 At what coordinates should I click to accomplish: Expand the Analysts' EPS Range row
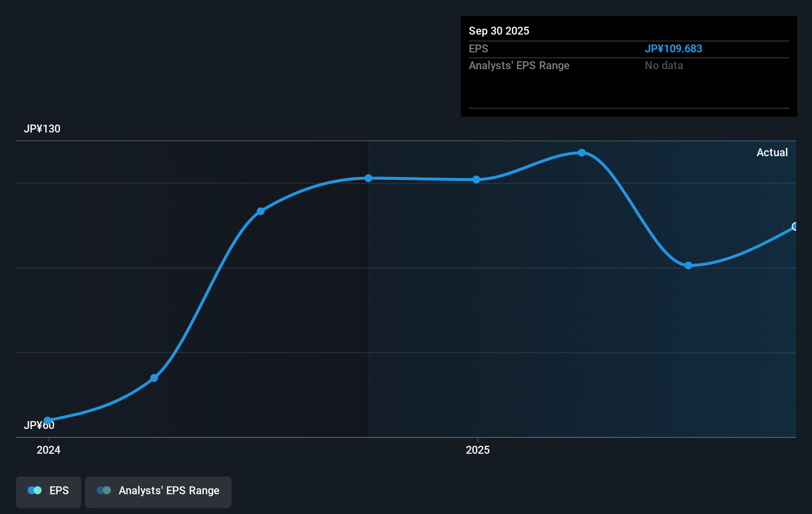[519, 65]
